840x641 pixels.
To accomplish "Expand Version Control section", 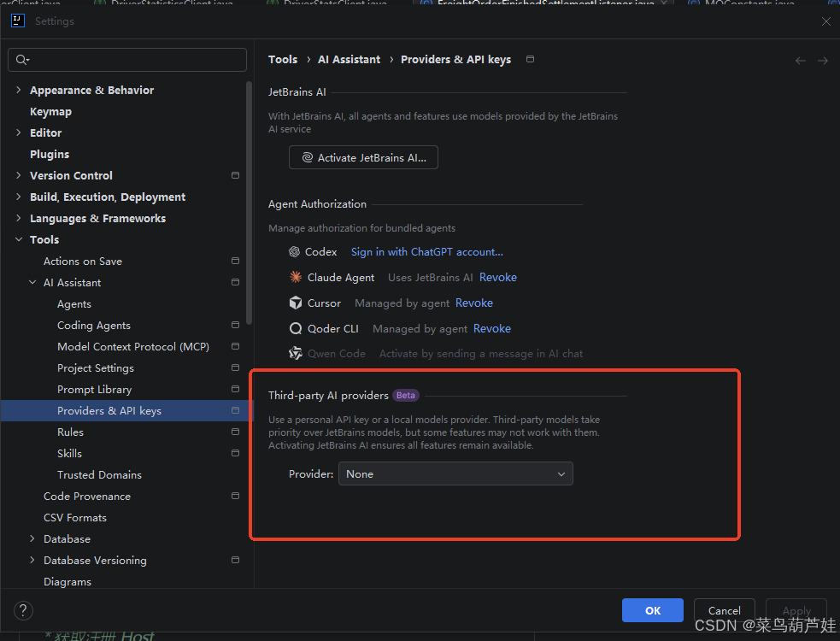I will click(19, 175).
